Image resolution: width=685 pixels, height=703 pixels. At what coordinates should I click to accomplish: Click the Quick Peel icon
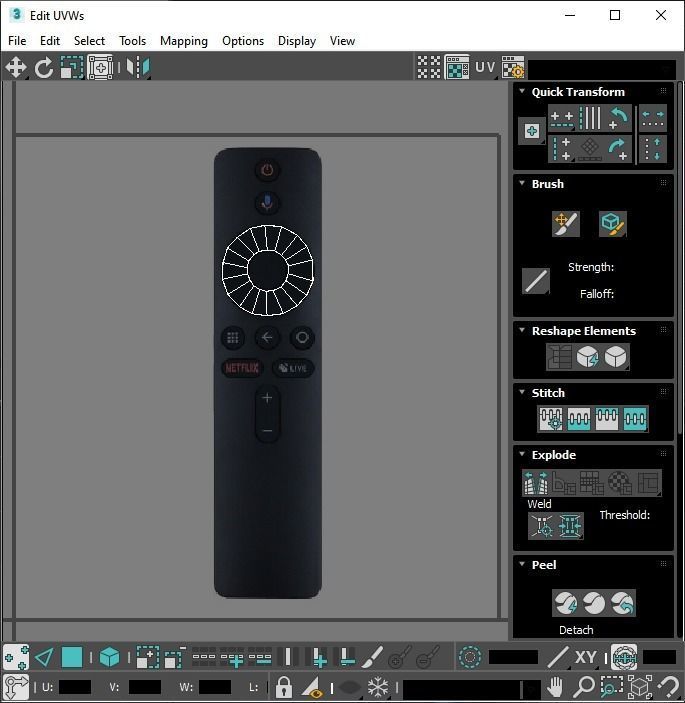566,603
